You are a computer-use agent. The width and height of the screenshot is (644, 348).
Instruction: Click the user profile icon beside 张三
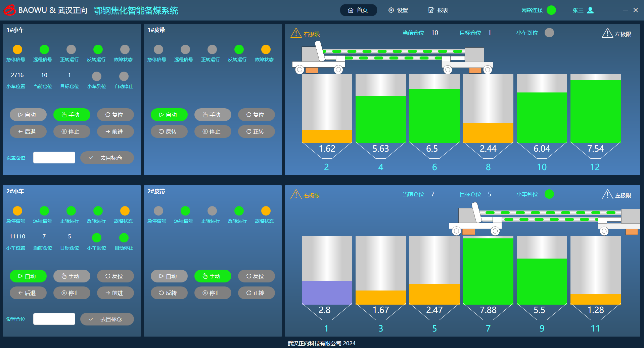point(590,10)
